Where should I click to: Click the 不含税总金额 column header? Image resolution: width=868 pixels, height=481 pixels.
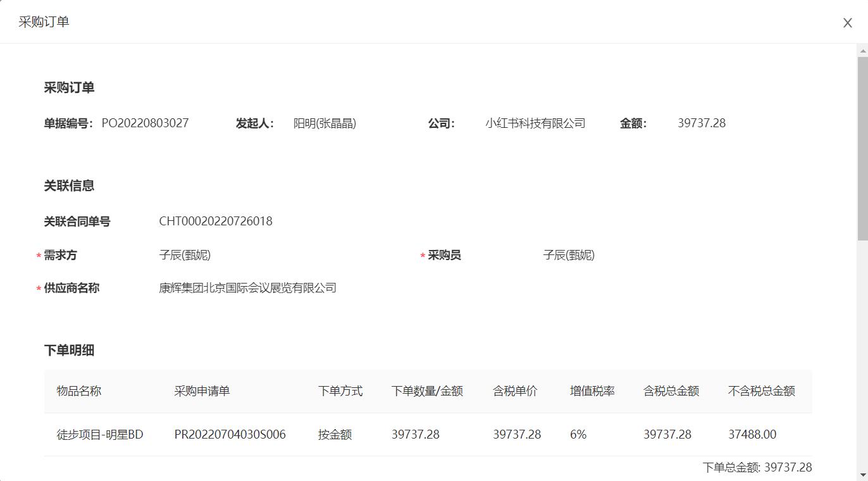761,391
